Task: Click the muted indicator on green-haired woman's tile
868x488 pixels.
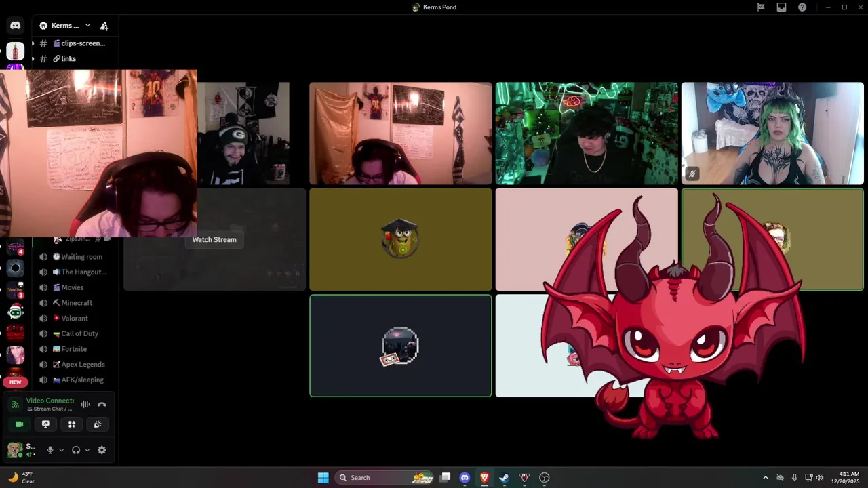Action: (x=692, y=174)
